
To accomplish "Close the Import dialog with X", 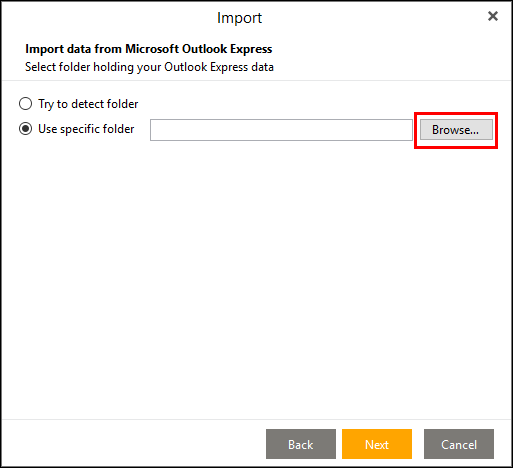I will pos(493,16).
